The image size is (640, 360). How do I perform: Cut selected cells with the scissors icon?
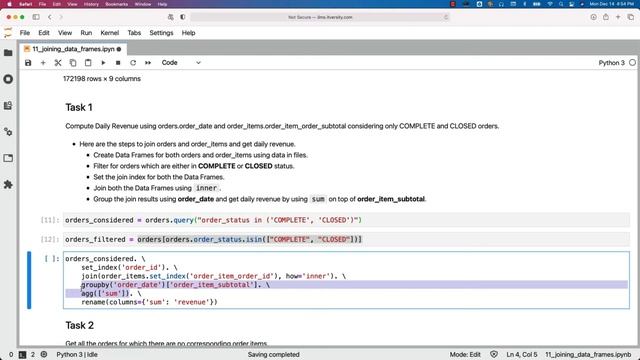tap(58, 63)
